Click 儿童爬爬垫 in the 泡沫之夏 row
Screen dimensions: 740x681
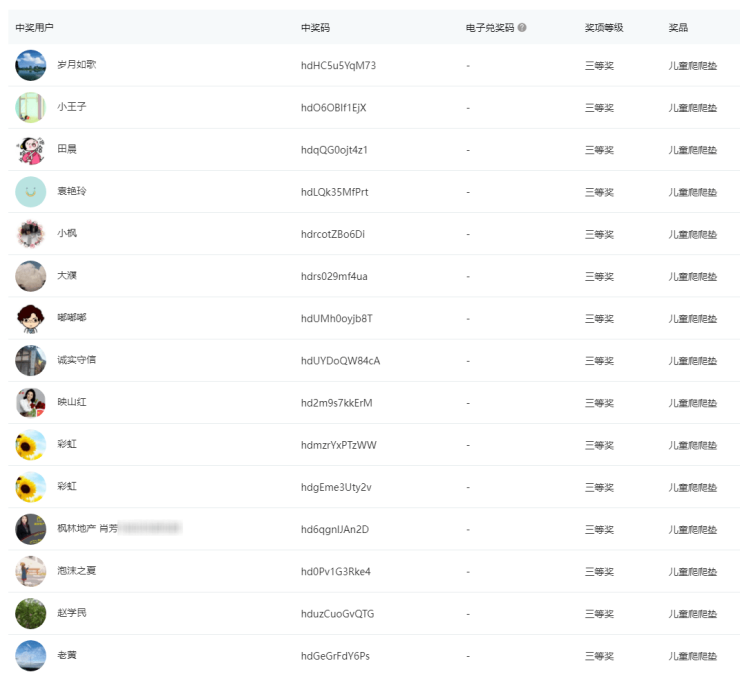coord(692,572)
